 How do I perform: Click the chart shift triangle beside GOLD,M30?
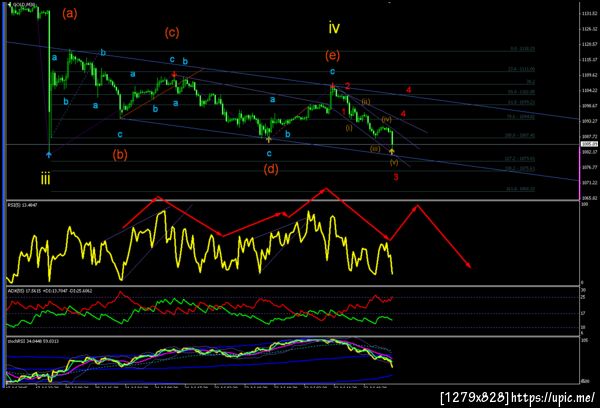(x=9, y=4)
